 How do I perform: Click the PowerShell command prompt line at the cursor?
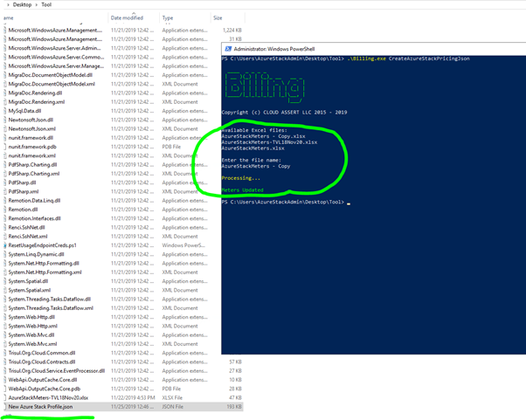pos(286,202)
